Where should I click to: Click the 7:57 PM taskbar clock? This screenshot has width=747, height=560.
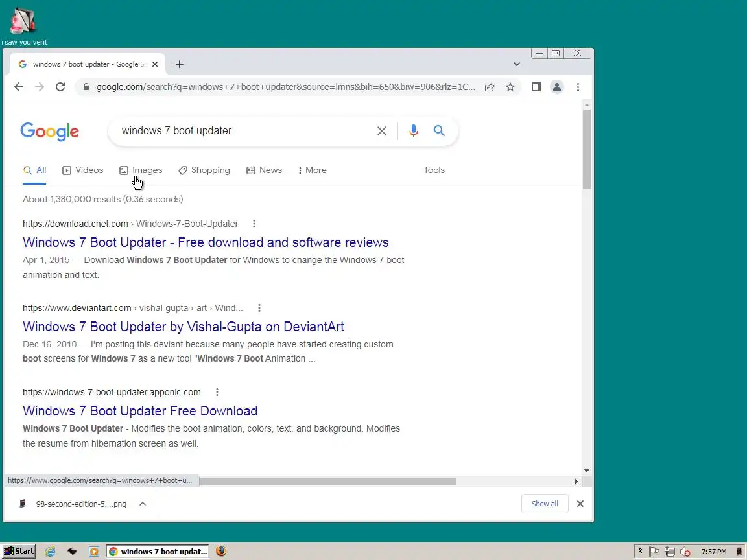coord(714,552)
